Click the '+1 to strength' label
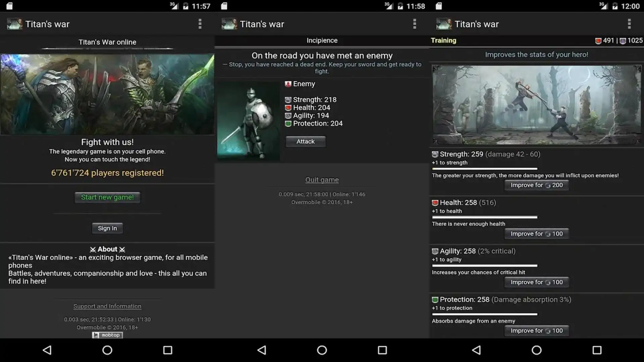This screenshot has height=362, width=644. tap(449, 163)
